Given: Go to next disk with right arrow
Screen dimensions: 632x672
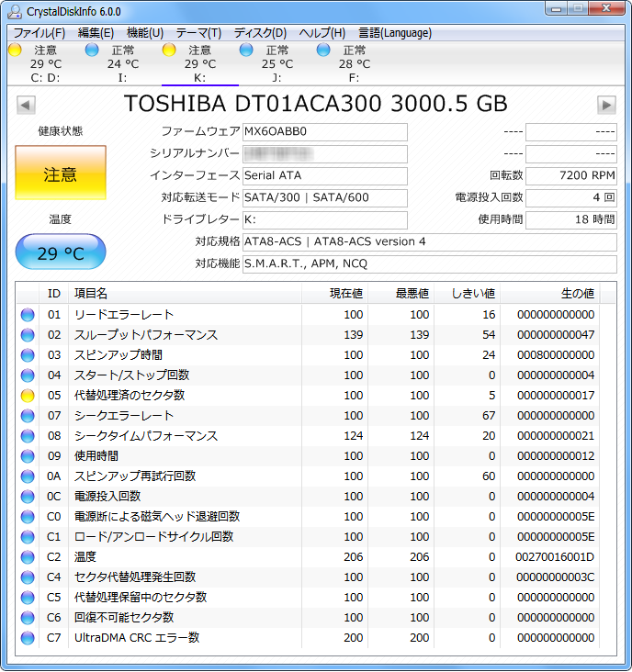Looking at the screenshot, I should (x=606, y=105).
